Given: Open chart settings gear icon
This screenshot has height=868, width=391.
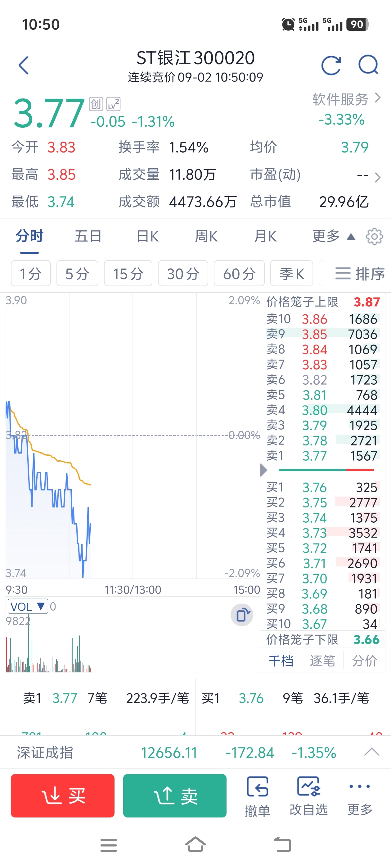Looking at the screenshot, I should (x=374, y=237).
